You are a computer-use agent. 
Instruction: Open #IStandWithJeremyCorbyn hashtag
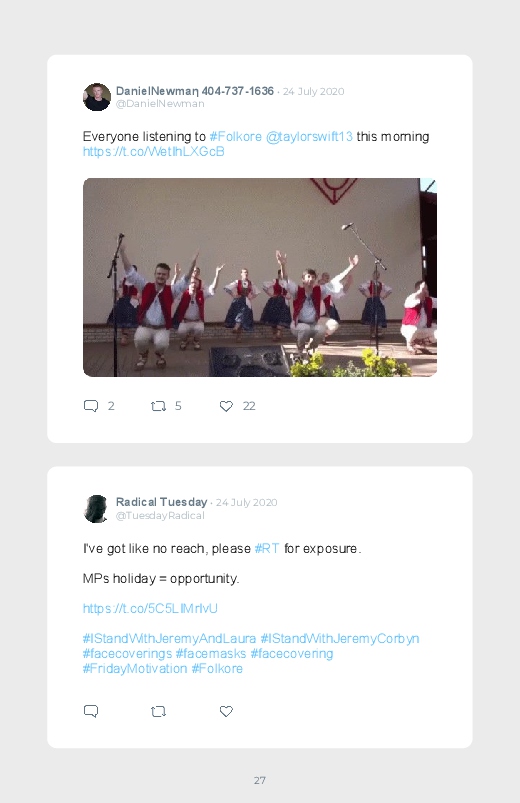pos(340,639)
